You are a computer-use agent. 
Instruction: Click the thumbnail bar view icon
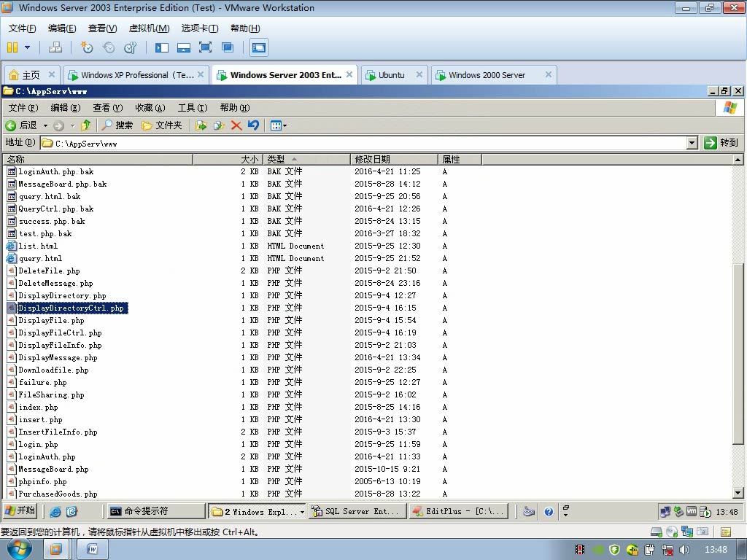click(183, 47)
